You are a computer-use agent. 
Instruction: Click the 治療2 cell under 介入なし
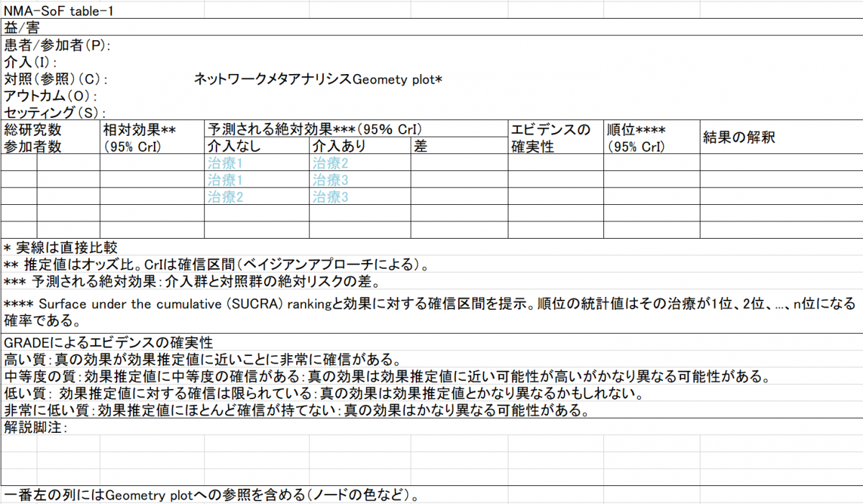coord(225,197)
